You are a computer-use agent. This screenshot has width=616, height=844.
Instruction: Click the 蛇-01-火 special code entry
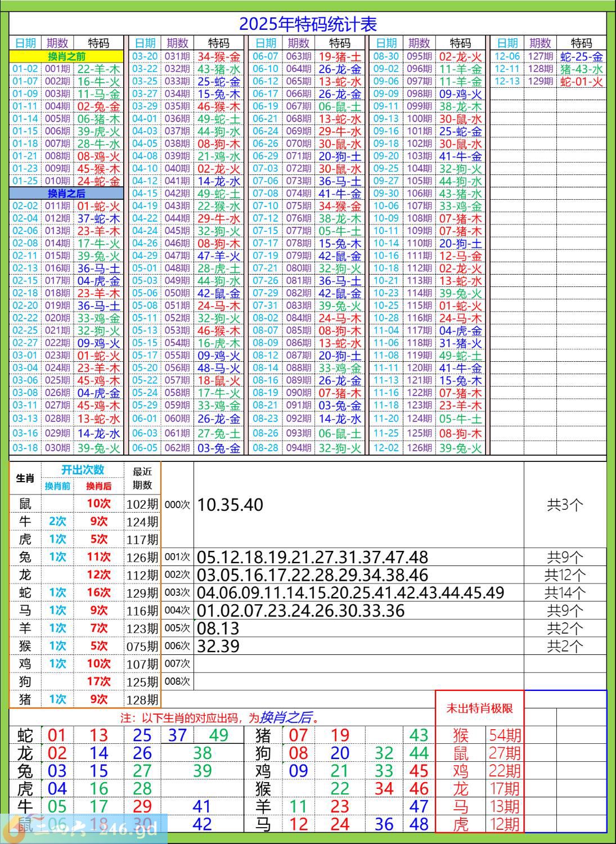tap(582, 82)
